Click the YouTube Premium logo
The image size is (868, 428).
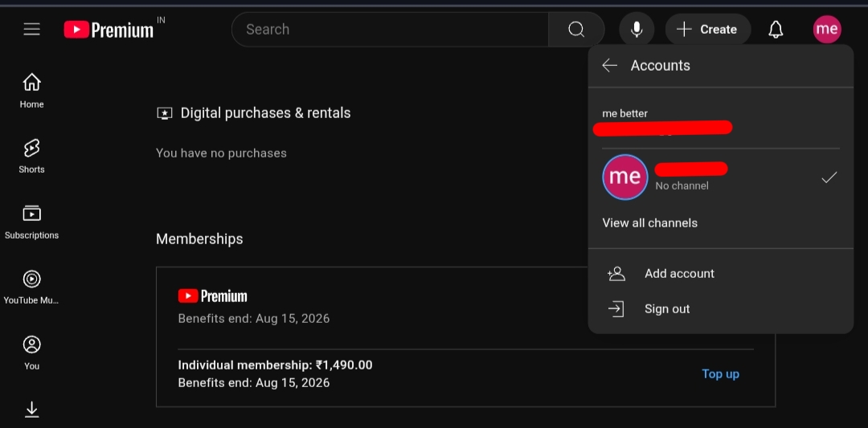[109, 30]
